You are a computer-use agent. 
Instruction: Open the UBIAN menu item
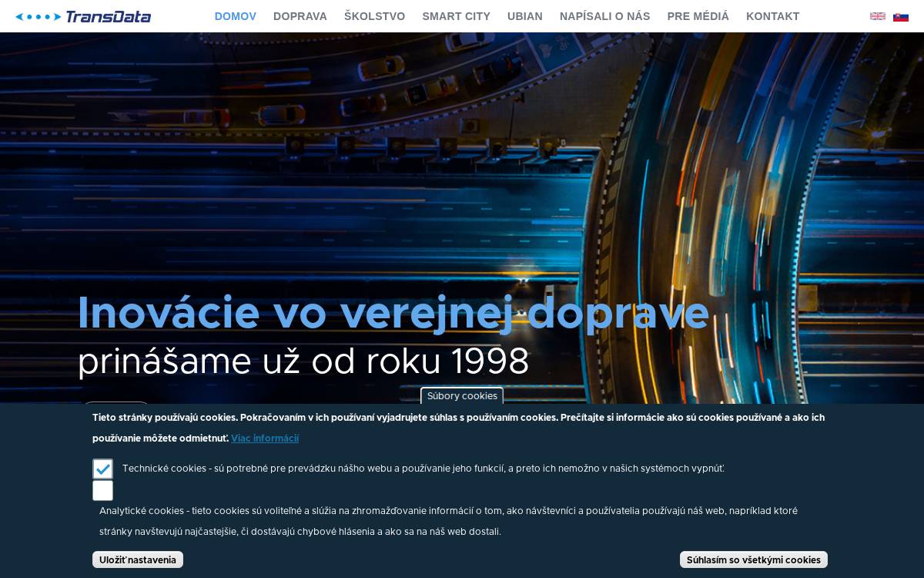point(525,16)
